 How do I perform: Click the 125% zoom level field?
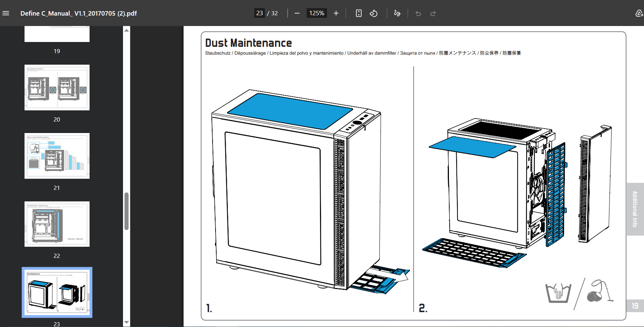(x=317, y=13)
